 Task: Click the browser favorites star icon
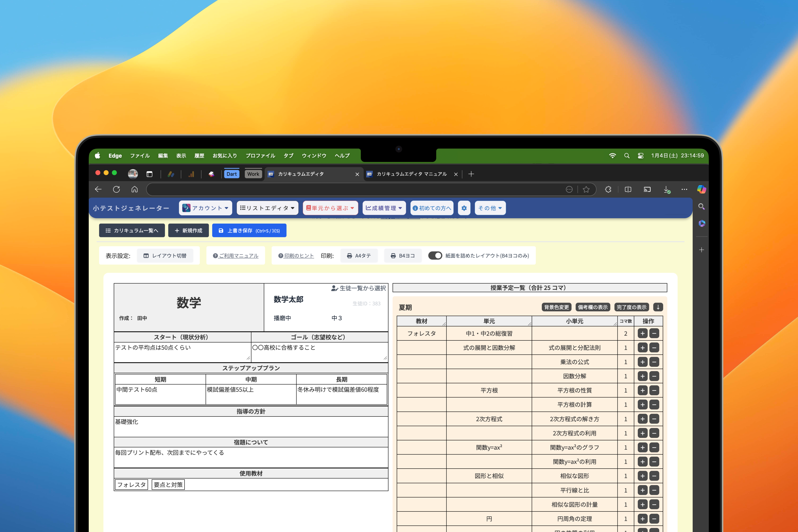click(586, 189)
